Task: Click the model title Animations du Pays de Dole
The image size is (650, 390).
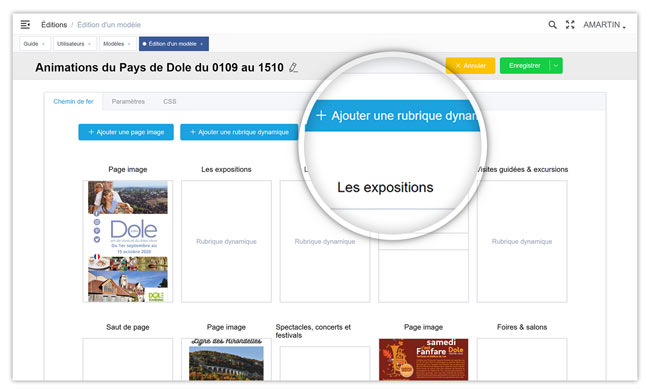Action: pyautogui.click(x=159, y=67)
